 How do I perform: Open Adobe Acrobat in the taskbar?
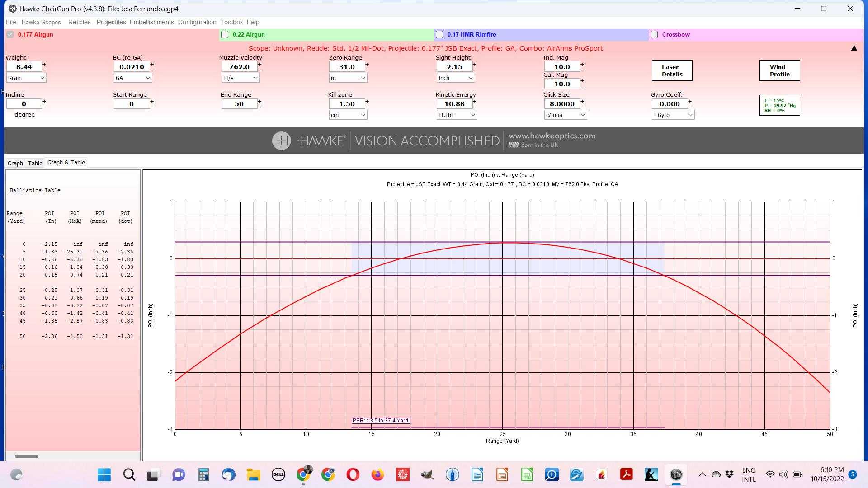626,474
